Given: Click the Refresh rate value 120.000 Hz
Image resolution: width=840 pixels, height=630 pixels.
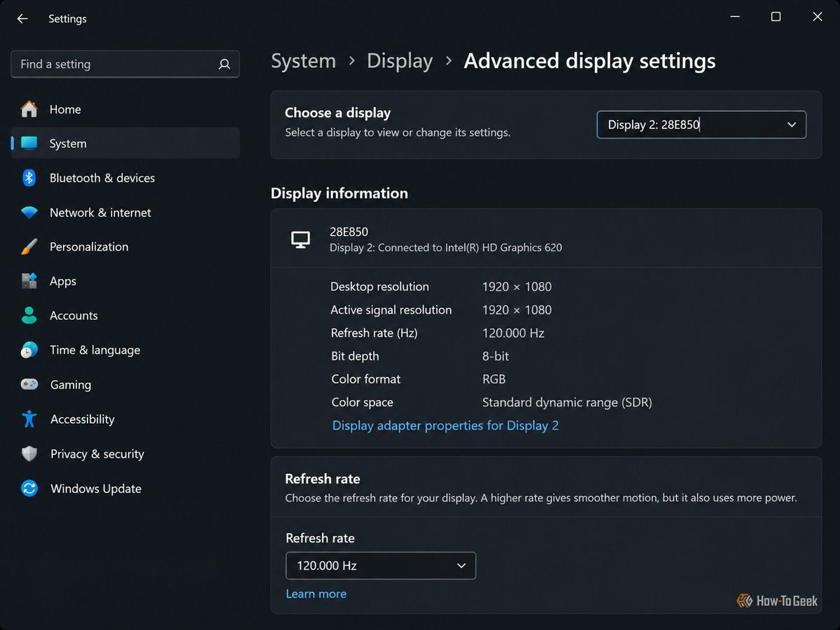Looking at the screenshot, I should (513, 333).
